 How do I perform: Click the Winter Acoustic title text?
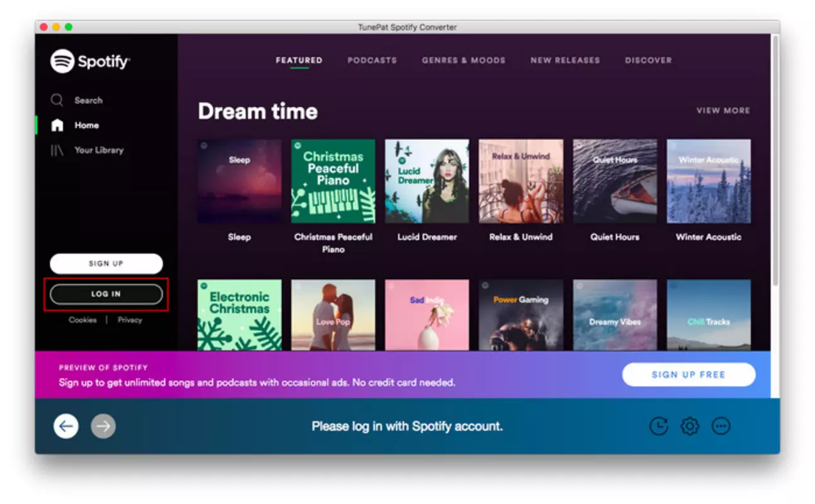coord(708,238)
